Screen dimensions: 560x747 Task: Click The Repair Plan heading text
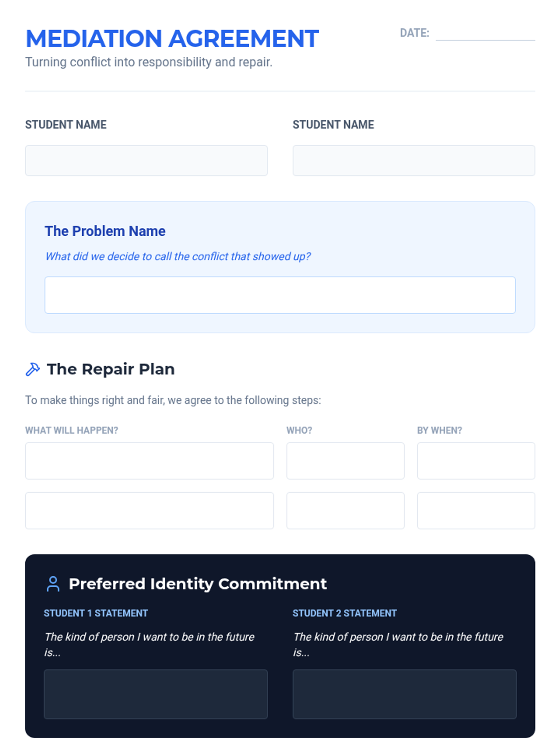(111, 369)
